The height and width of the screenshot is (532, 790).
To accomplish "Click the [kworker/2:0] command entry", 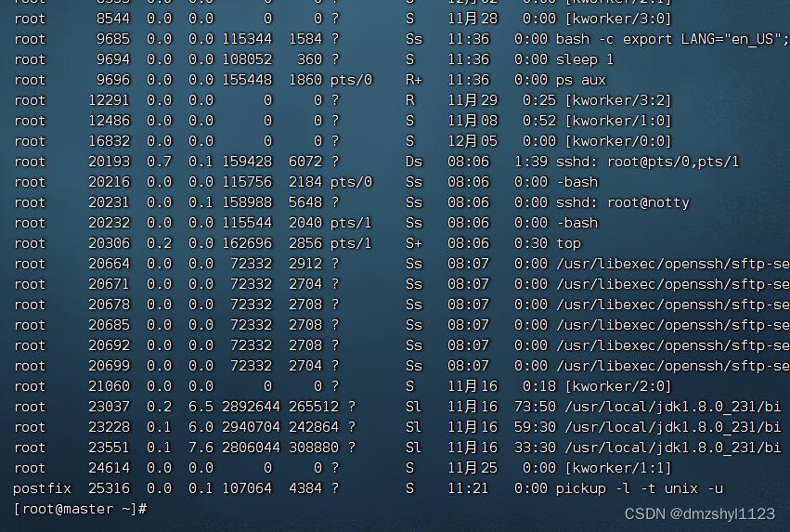I will pos(617,386).
